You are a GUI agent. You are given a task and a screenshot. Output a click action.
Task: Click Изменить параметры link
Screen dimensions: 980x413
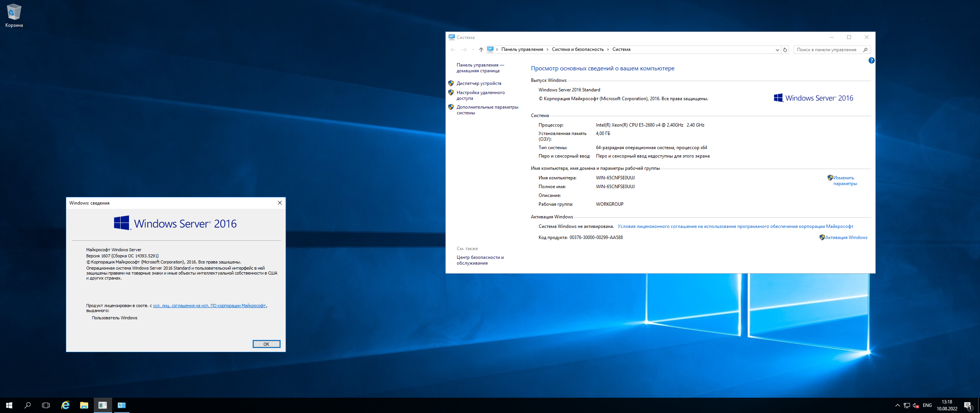845,181
